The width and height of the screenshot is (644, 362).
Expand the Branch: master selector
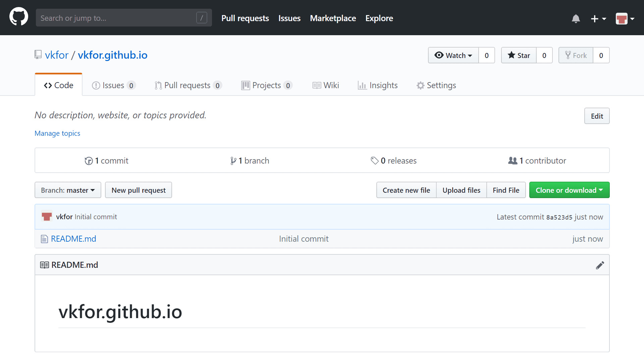pyautogui.click(x=68, y=190)
